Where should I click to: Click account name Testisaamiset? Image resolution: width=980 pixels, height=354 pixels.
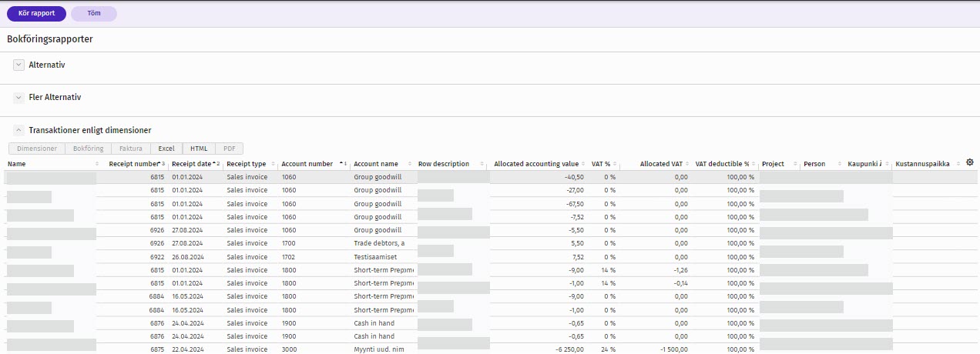pos(376,257)
